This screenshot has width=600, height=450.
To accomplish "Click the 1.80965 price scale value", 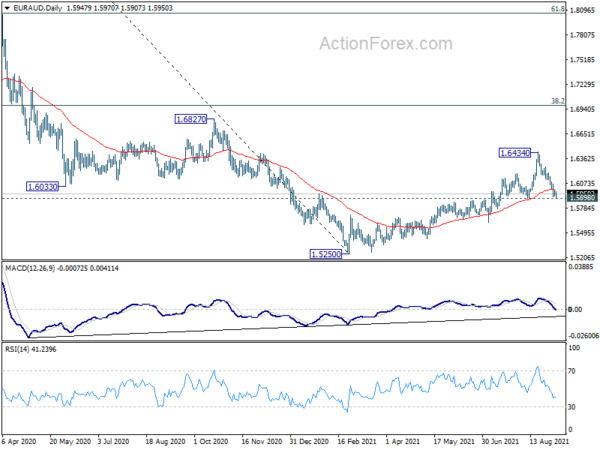I will pyautogui.click(x=582, y=10).
